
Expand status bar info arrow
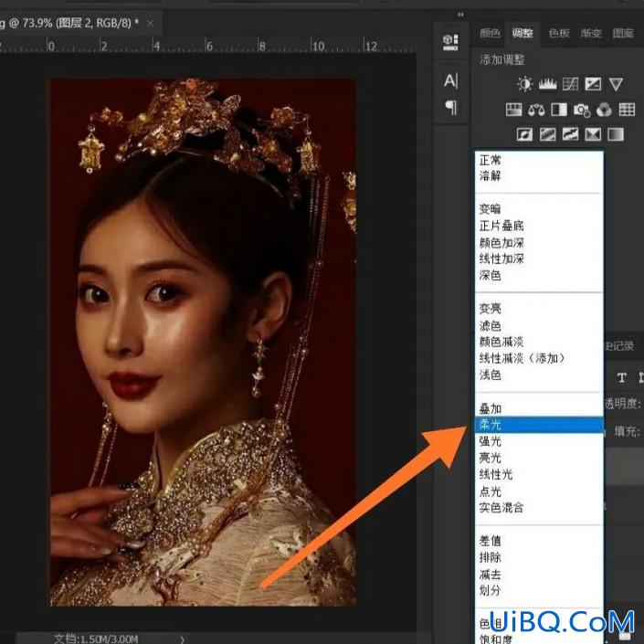pyautogui.click(x=183, y=639)
